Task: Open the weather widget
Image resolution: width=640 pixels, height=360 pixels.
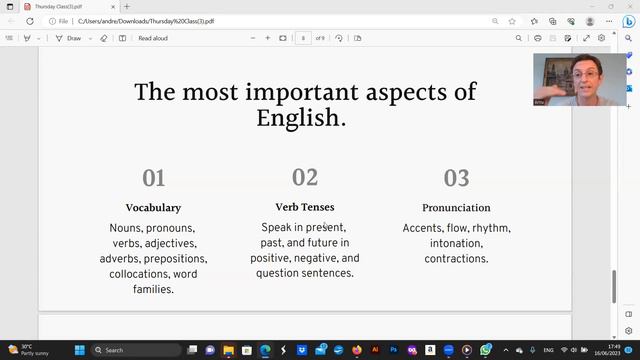Action: click(29, 350)
